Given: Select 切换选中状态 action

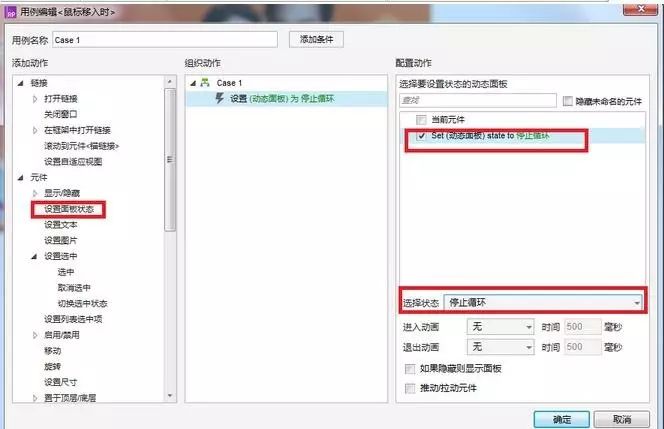Looking at the screenshot, I should point(82,304).
